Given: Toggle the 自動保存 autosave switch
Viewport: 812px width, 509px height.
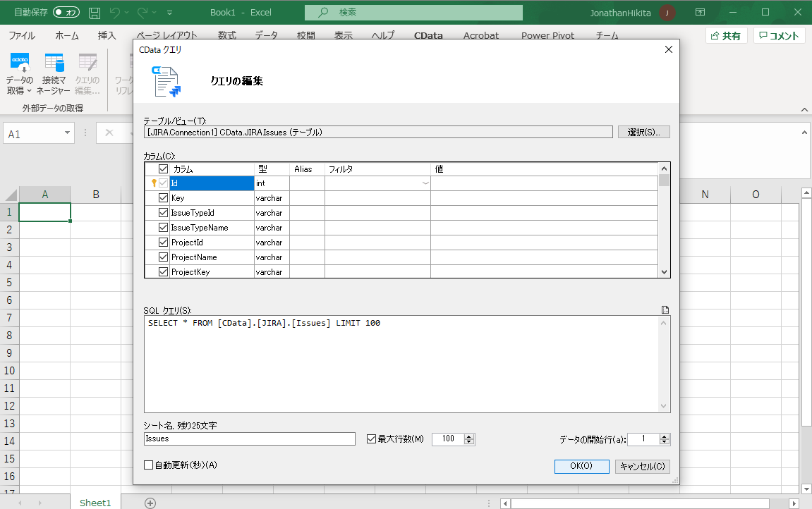Looking at the screenshot, I should point(66,12).
